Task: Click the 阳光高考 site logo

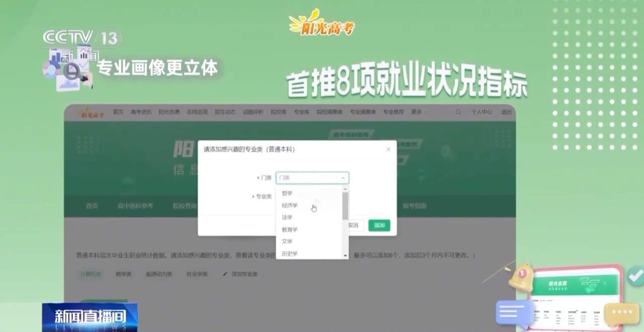Action: click(93, 112)
